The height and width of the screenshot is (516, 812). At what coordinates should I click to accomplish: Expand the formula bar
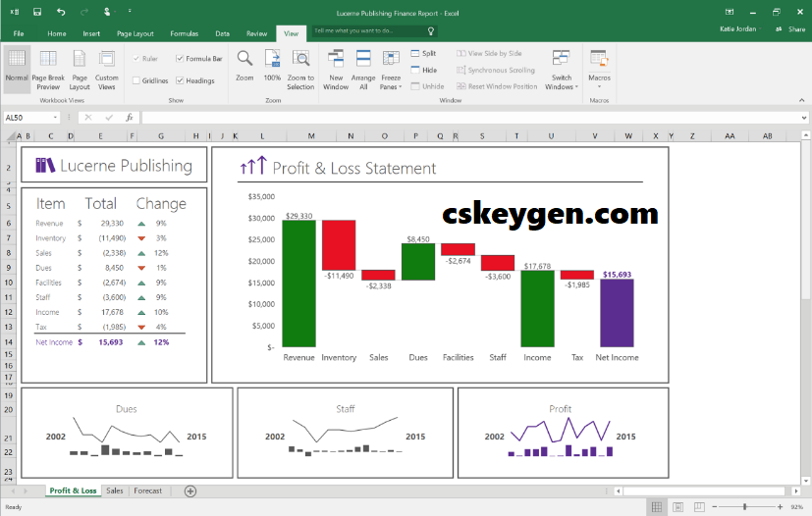[804, 118]
